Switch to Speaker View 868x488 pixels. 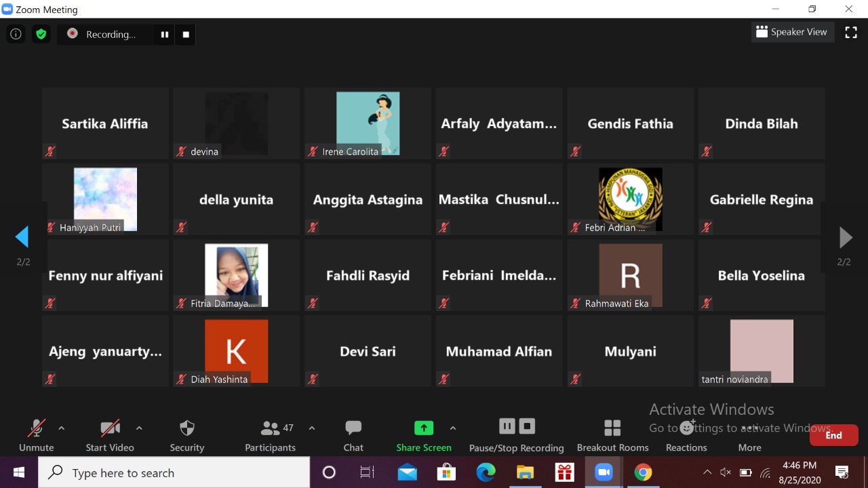click(792, 32)
